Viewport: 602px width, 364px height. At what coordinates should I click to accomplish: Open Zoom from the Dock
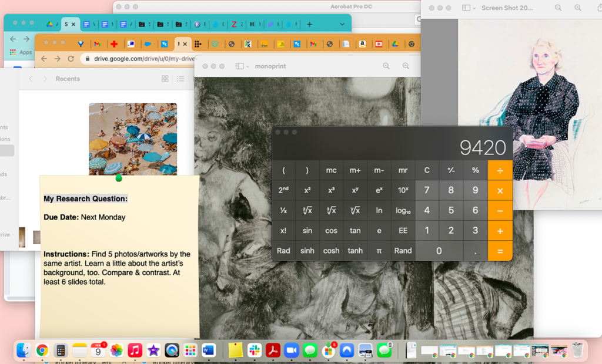[x=291, y=350]
